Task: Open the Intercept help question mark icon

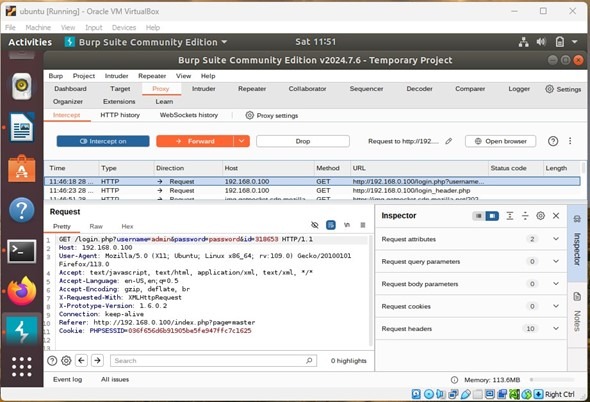Action: point(553,141)
